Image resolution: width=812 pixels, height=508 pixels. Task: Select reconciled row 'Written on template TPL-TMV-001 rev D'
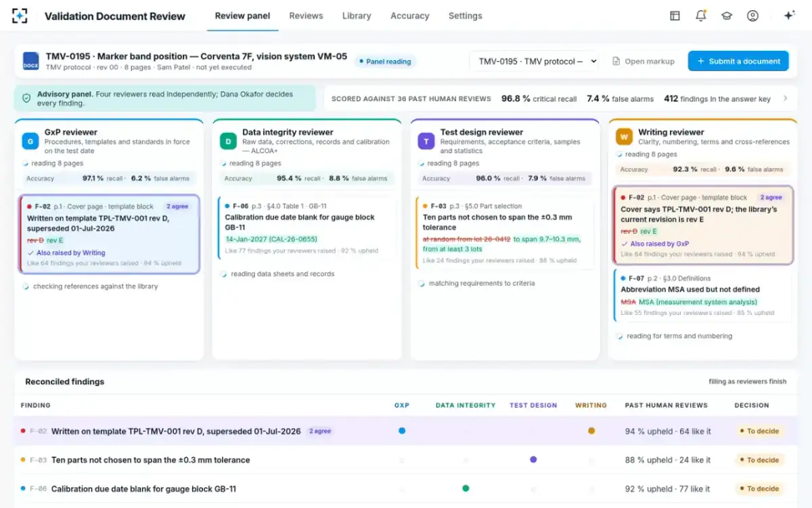406,431
